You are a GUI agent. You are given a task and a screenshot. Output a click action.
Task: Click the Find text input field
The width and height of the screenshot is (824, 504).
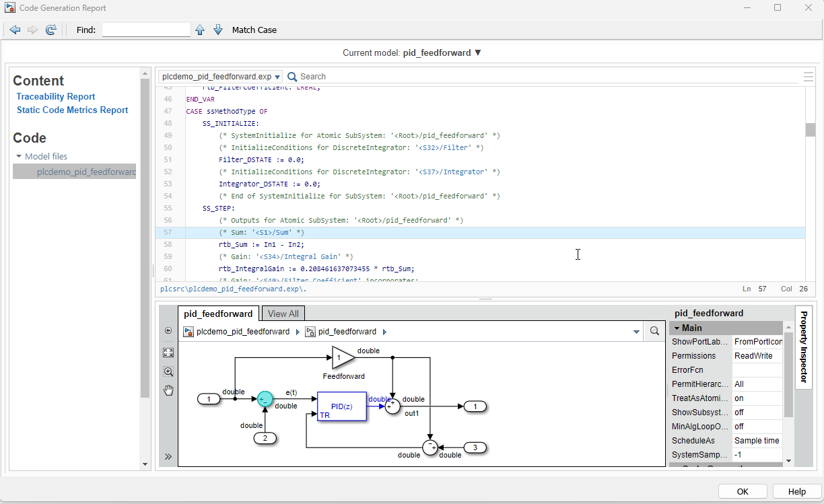[146, 30]
